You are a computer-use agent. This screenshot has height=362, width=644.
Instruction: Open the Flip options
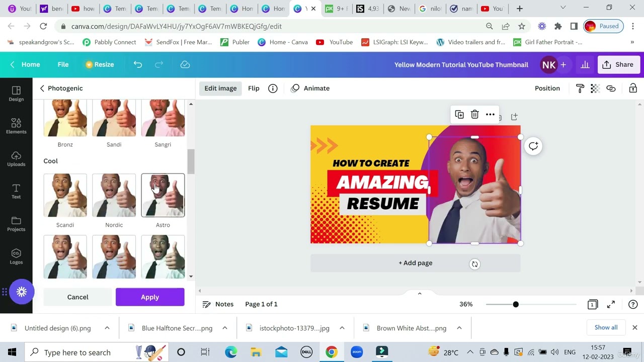pos(254,88)
